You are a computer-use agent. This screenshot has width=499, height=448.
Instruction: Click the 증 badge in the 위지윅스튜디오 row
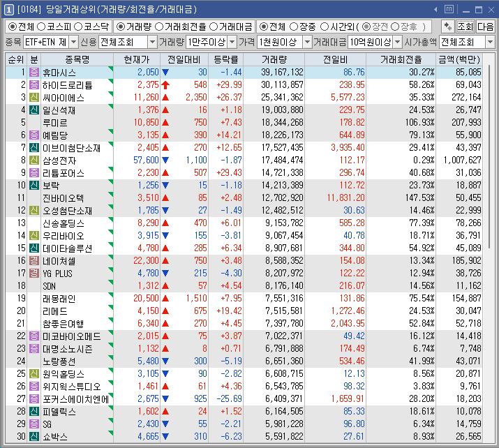(x=34, y=386)
